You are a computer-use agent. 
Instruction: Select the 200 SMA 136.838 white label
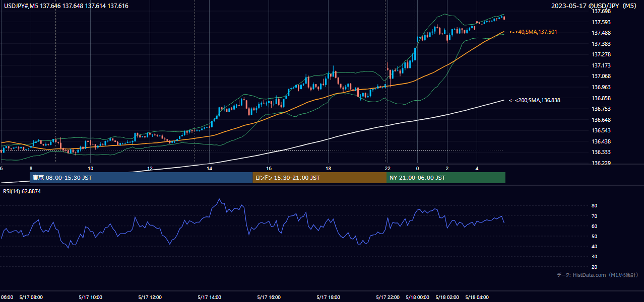pos(535,100)
